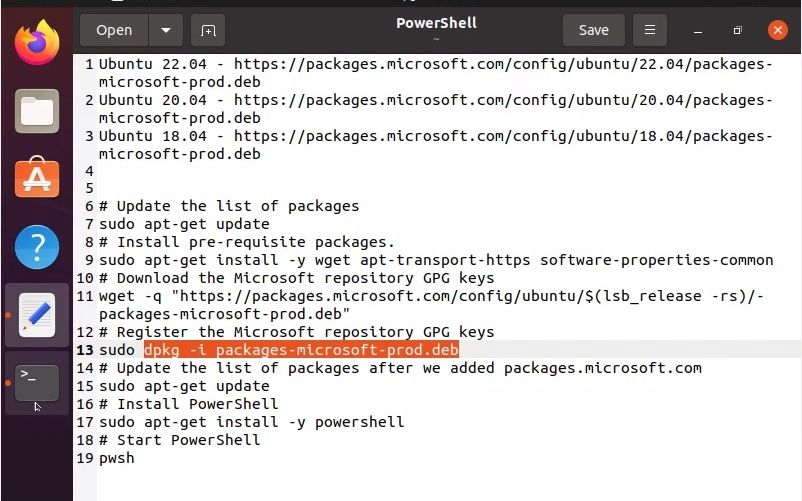
Task: Restore down the editor window
Action: [x=738, y=30]
